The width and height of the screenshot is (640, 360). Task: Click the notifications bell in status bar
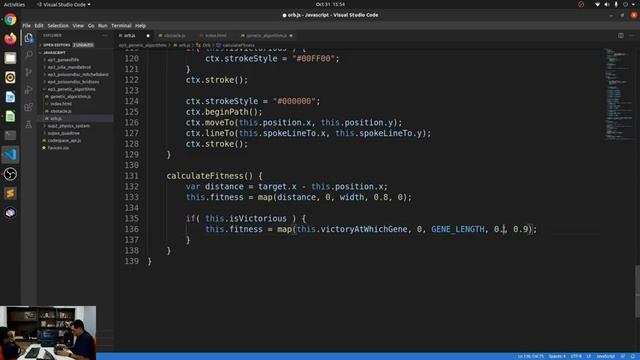633,356
